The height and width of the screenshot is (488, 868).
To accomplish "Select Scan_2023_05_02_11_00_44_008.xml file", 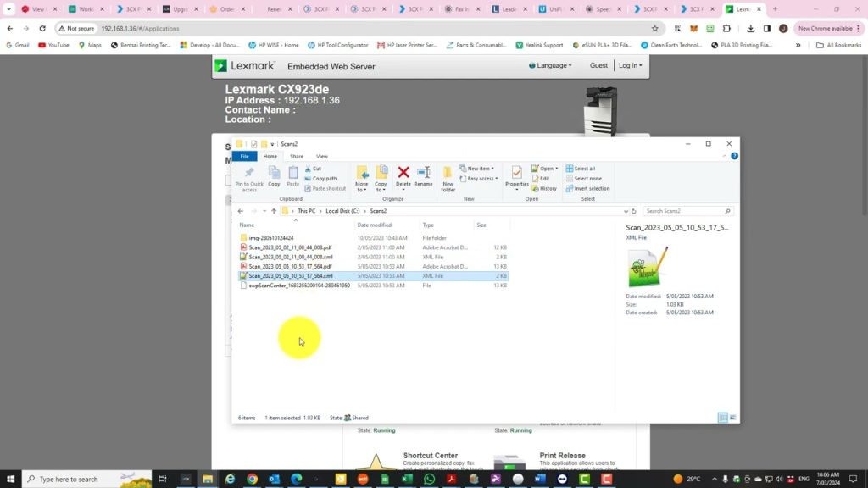I will pos(291,257).
